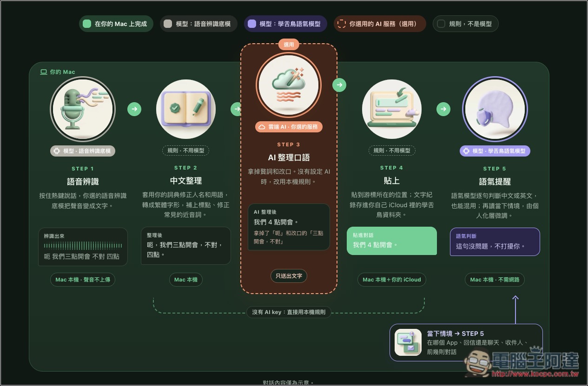
Task: Click the purple 語氣判斷 box
Action: (495, 242)
